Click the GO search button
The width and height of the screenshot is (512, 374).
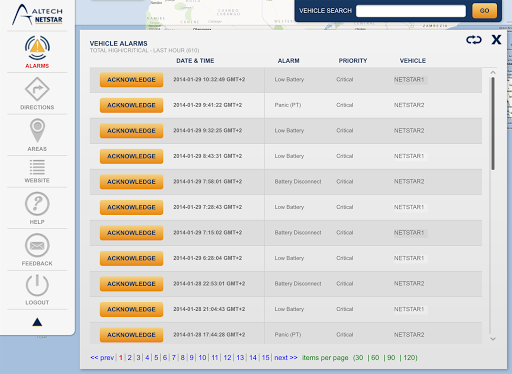484,11
